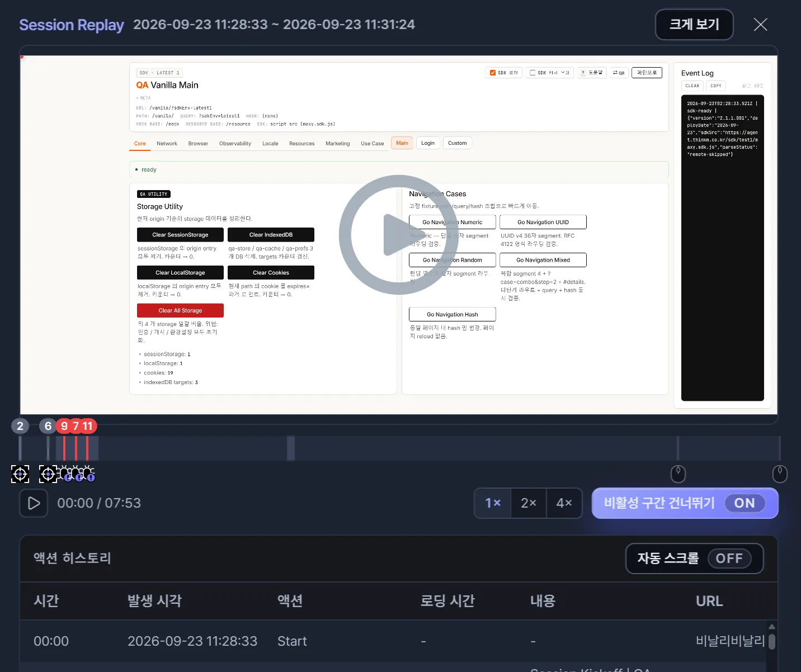The image size is (801, 672).
Task: Click the large play overlay on the replay
Action: tap(399, 235)
